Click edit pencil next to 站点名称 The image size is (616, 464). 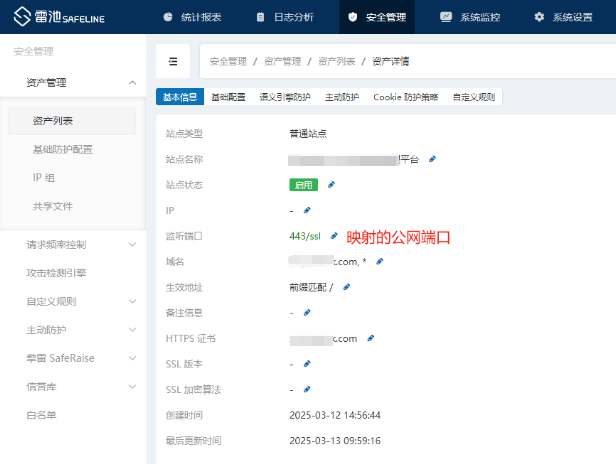[x=432, y=158]
